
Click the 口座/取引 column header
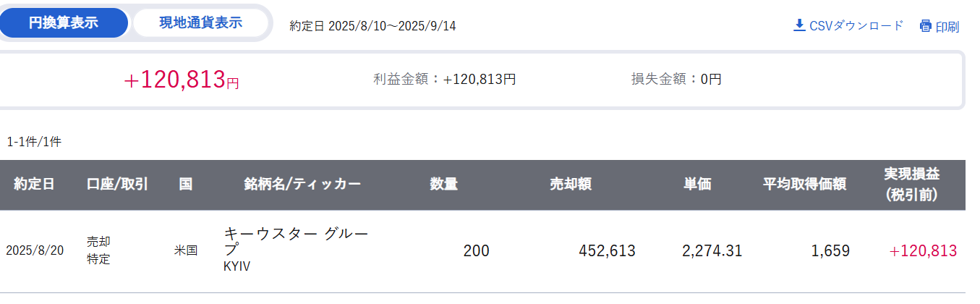pos(117,185)
